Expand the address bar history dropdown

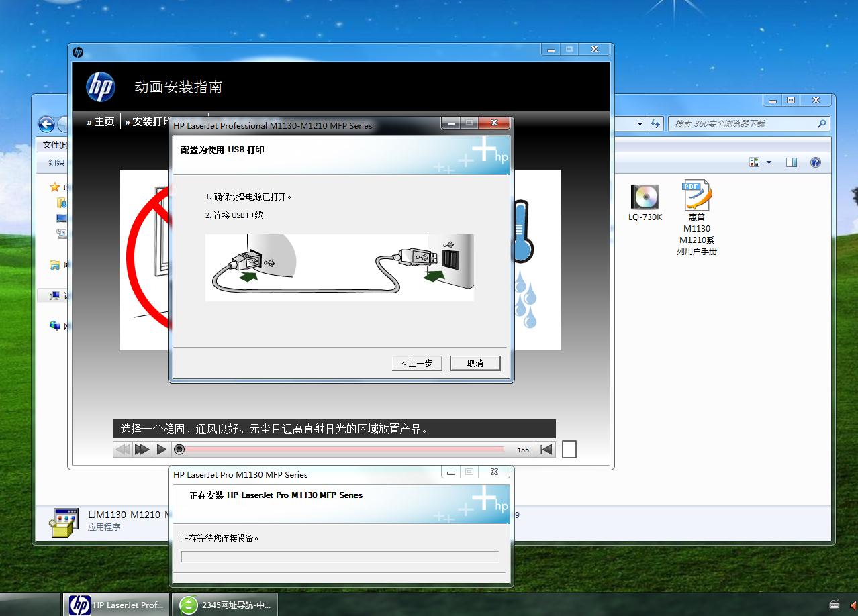pyautogui.click(x=640, y=124)
